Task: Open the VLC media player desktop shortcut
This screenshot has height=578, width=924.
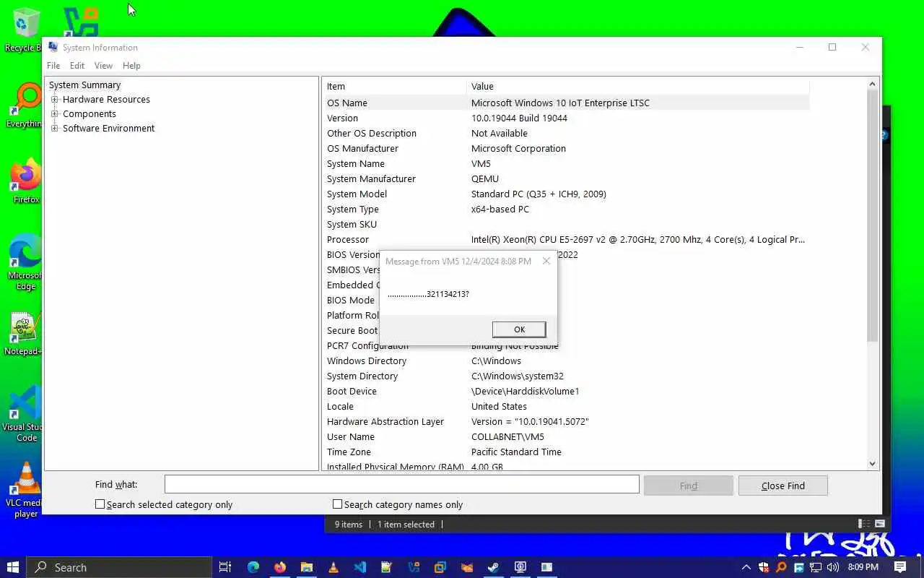Action: pyautogui.click(x=26, y=490)
